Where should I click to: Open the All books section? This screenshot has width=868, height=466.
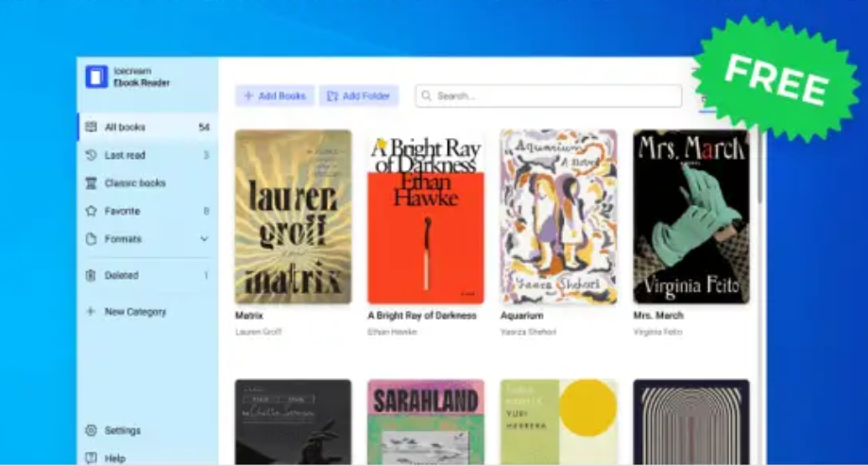point(147,127)
